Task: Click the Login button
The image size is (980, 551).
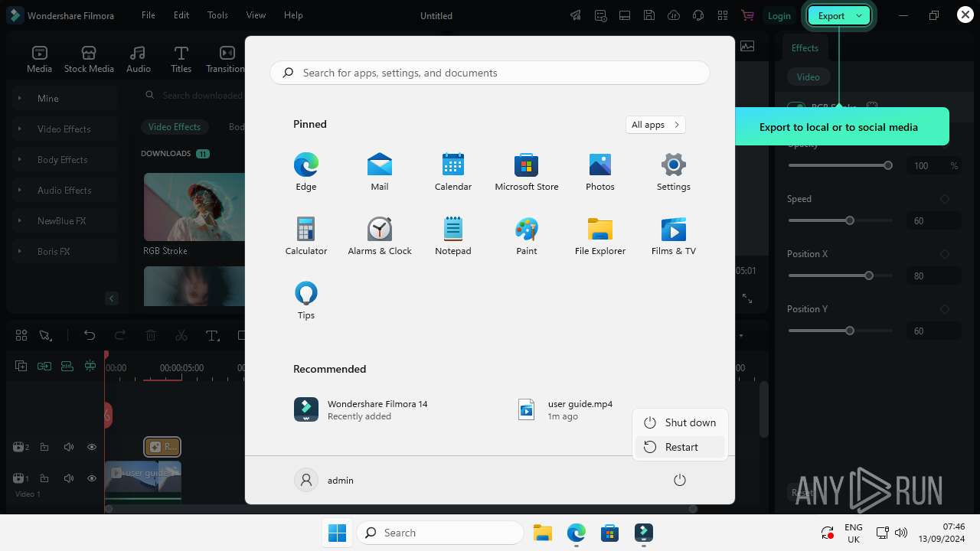Action: (779, 15)
